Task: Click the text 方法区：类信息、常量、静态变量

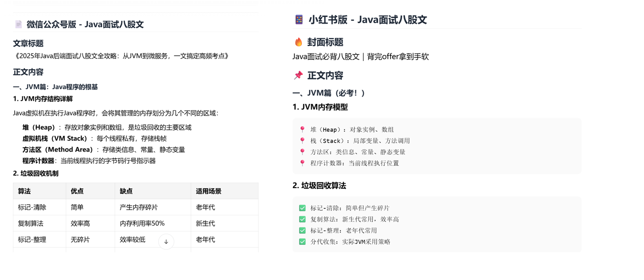Action: (358, 152)
